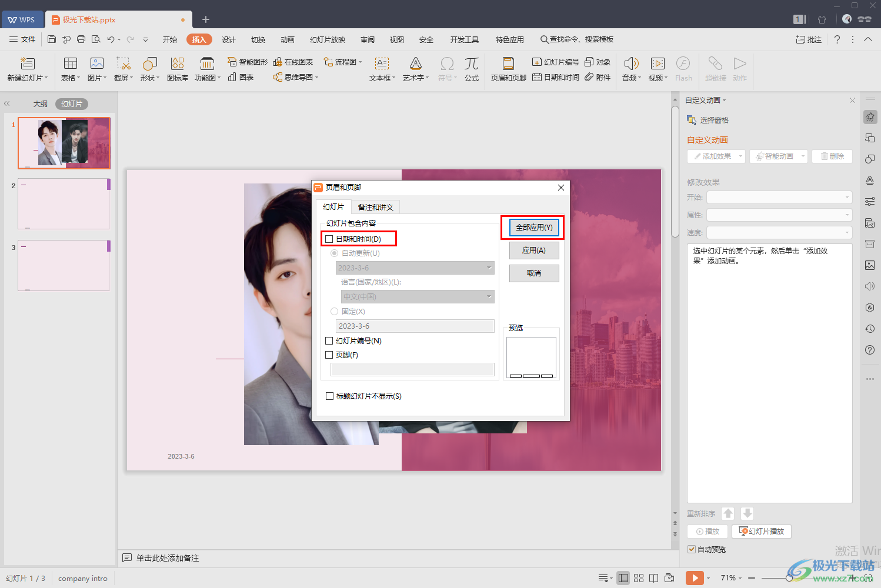The height and width of the screenshot is (588, 881).
Task: Close the Header and Footer dialog
Action: click(561, 188)
